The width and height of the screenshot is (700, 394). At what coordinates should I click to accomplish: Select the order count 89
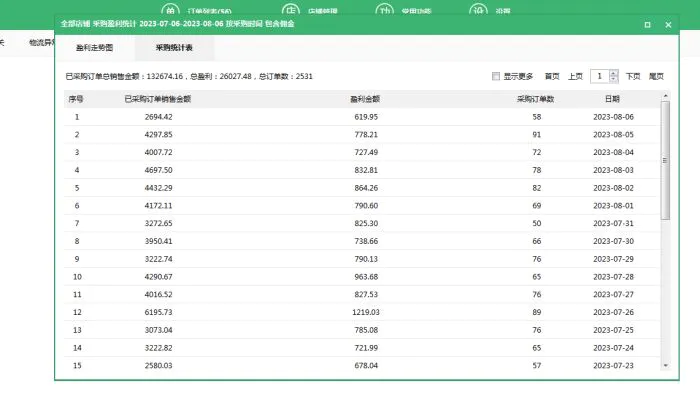[537, 312]
